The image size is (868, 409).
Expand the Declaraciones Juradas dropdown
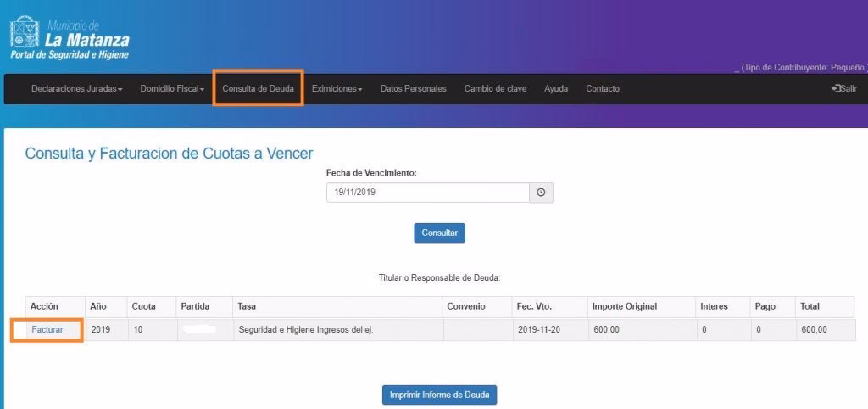click(76, 89)
